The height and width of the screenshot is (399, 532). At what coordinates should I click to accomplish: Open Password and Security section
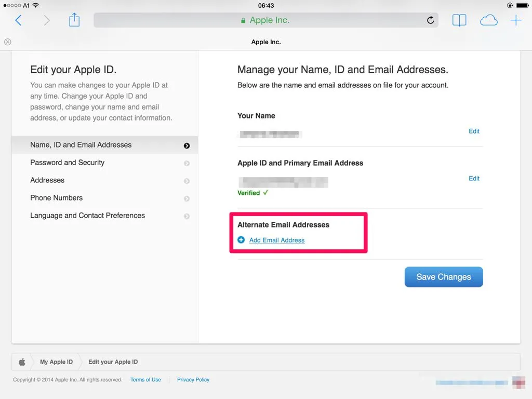(68, 163)
